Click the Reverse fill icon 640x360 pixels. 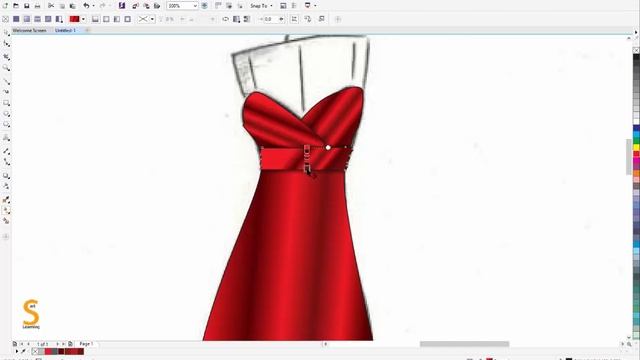(x=225, y=19)
